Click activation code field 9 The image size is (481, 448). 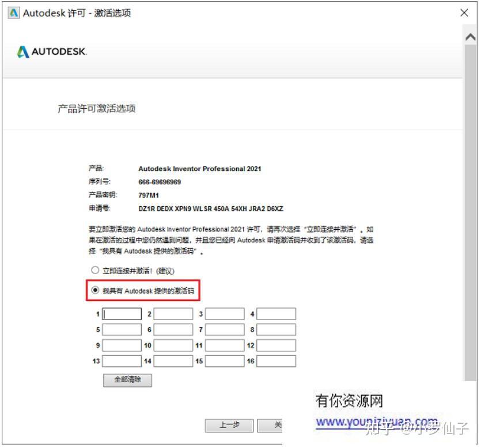coord(122,346)
